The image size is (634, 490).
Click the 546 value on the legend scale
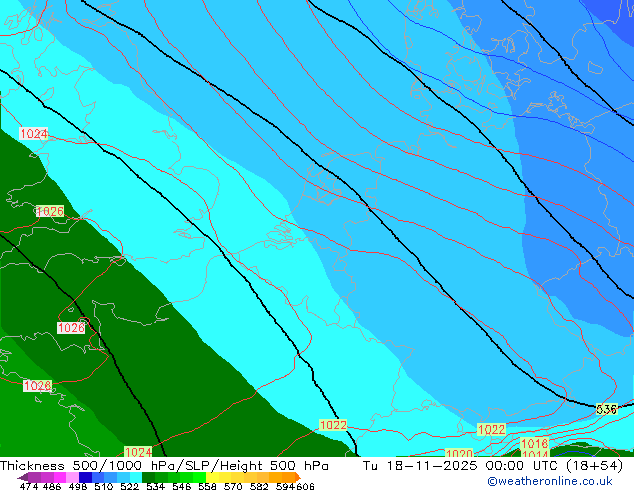coord(182,486)
